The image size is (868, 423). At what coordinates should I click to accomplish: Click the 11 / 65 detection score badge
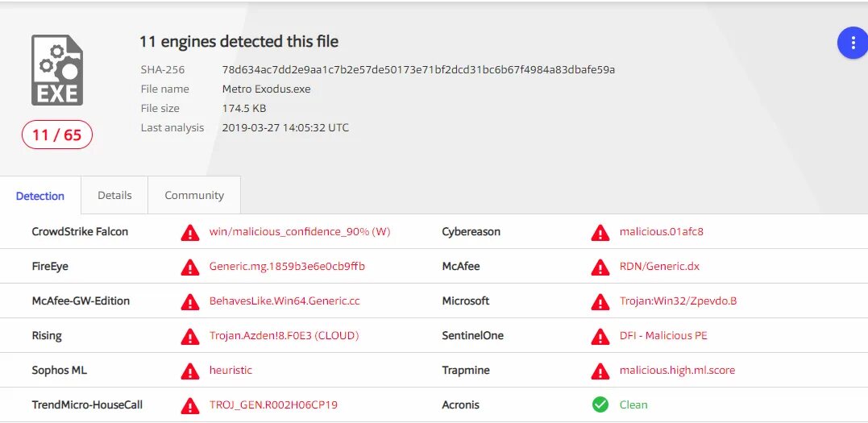[57, 135]
